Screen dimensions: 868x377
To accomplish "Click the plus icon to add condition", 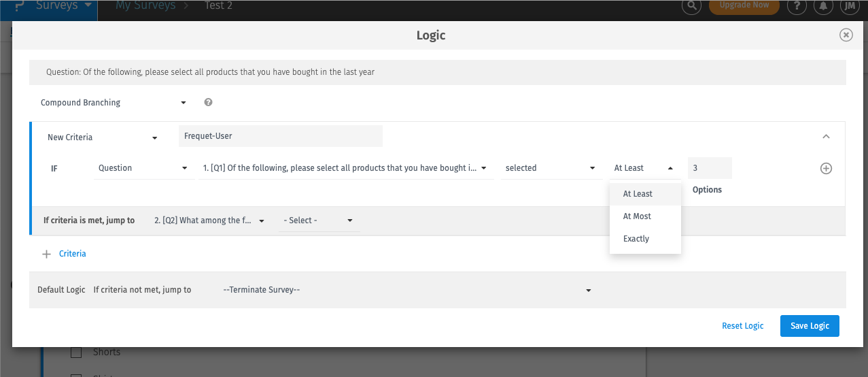I will tap(826, 169).
